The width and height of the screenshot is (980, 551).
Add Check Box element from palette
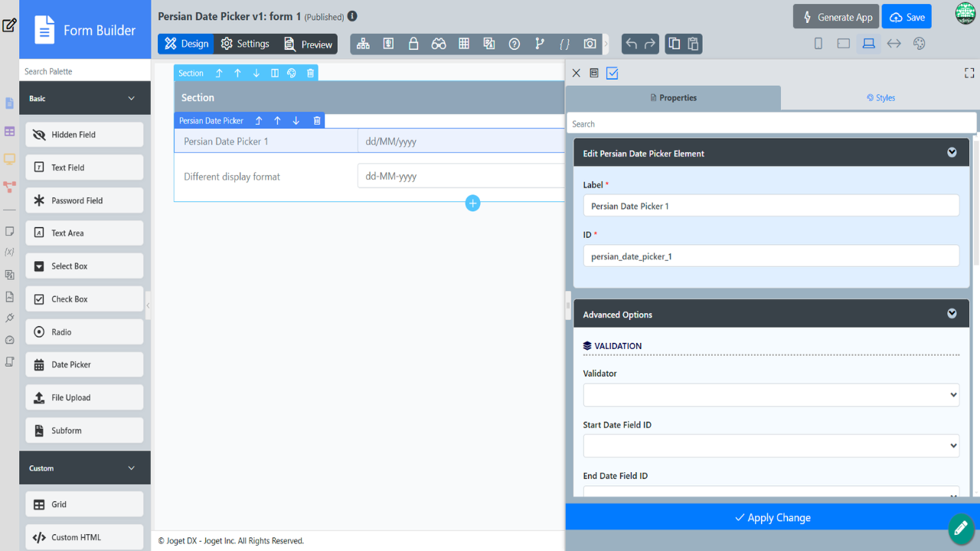84,299
